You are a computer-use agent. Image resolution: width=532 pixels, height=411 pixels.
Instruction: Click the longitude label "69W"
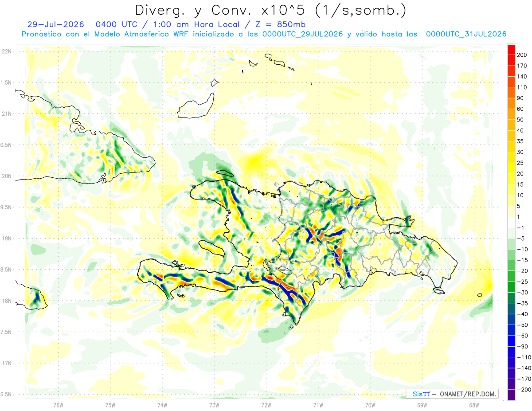pos(422,405)
